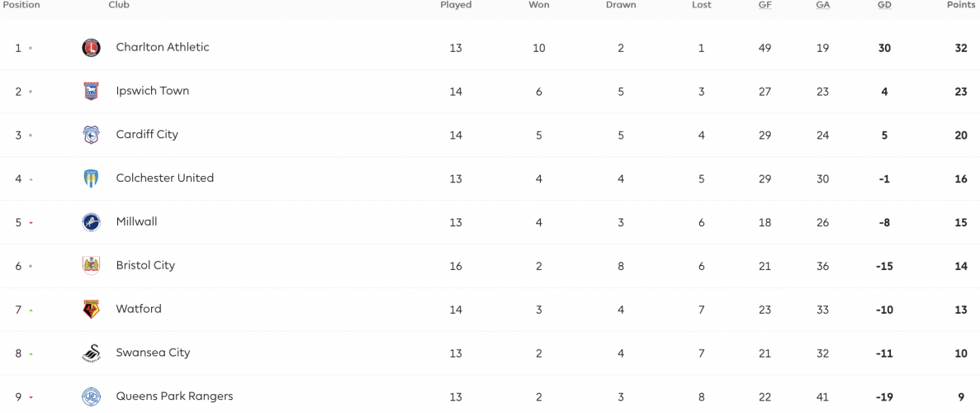
Task: Click Colchester United's green up-arrow indicator
Action: point(31,179)
